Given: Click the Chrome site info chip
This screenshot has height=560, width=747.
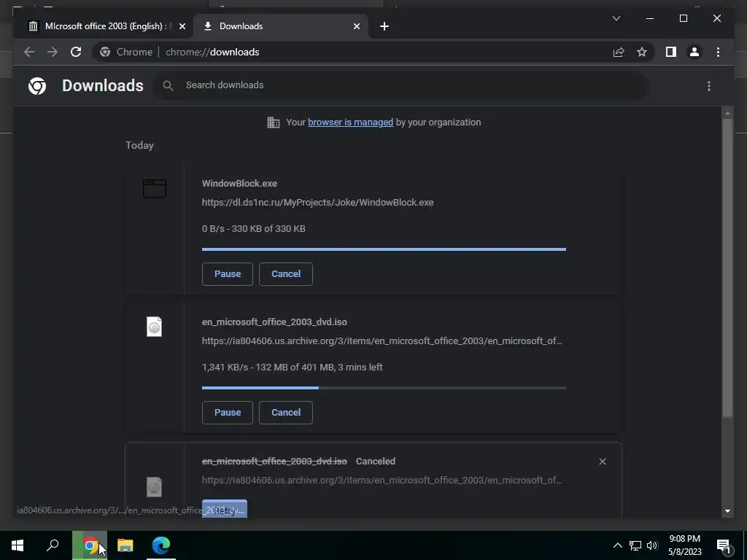Looking at the screenshot, I should pyautogui.click(x=126, y=52).
